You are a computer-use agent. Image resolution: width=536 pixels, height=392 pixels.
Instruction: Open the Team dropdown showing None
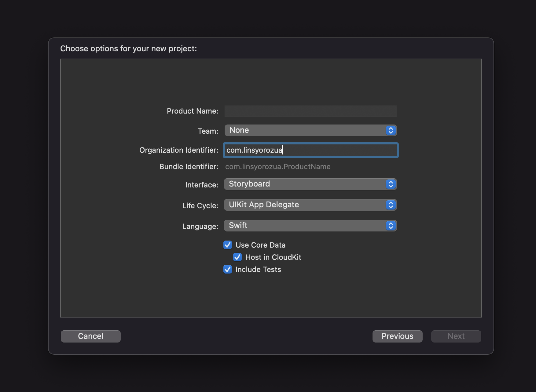tap(306, 130)
